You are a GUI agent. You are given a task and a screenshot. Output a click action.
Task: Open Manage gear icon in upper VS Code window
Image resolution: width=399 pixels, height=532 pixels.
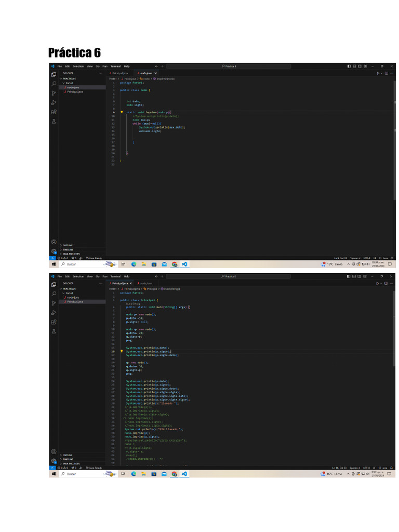click(x=54, y=251)
